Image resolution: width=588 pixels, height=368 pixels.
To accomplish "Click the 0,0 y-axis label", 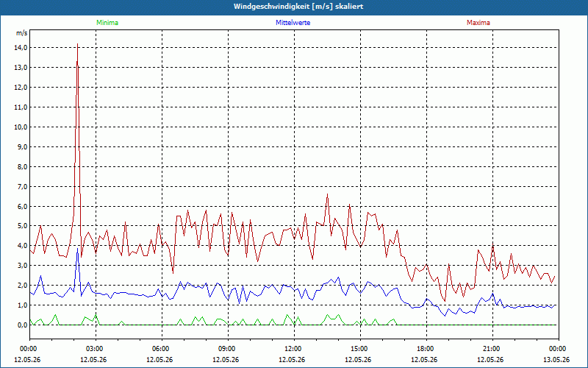I will point(23,325).
